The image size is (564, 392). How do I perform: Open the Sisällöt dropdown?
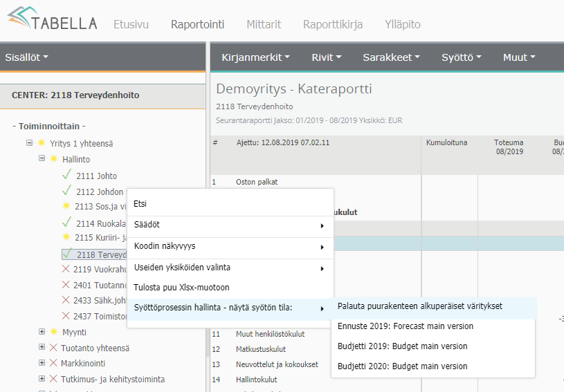click(27, 57)
